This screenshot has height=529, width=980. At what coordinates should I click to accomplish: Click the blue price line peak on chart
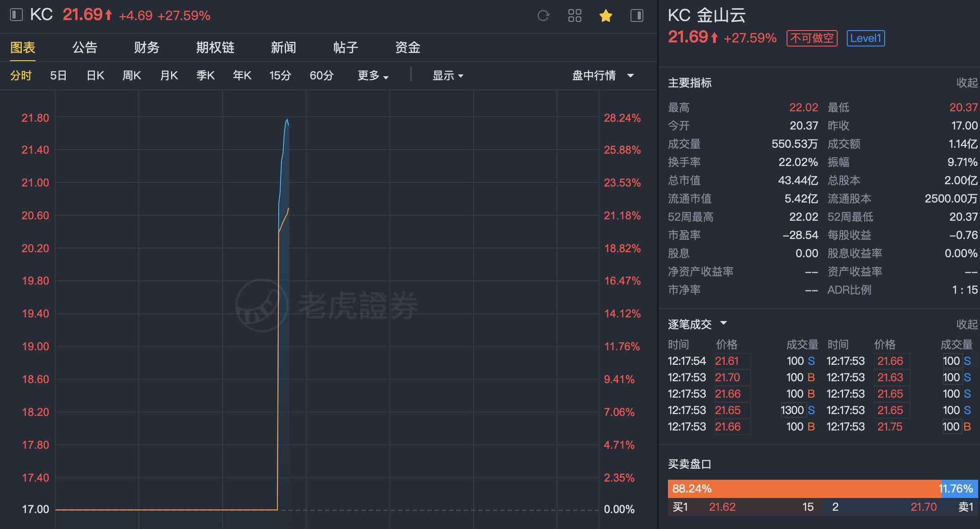click(287, 120)
